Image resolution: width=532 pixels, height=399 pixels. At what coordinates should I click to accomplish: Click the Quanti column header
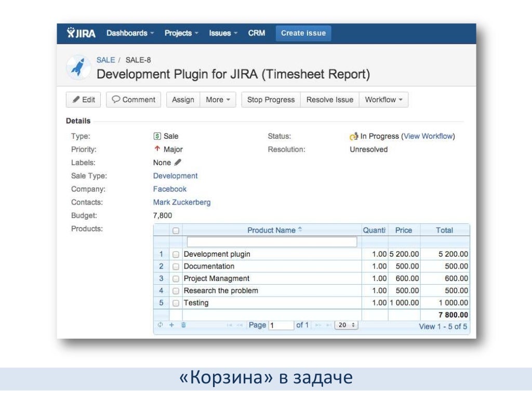[x=375, y=230]
